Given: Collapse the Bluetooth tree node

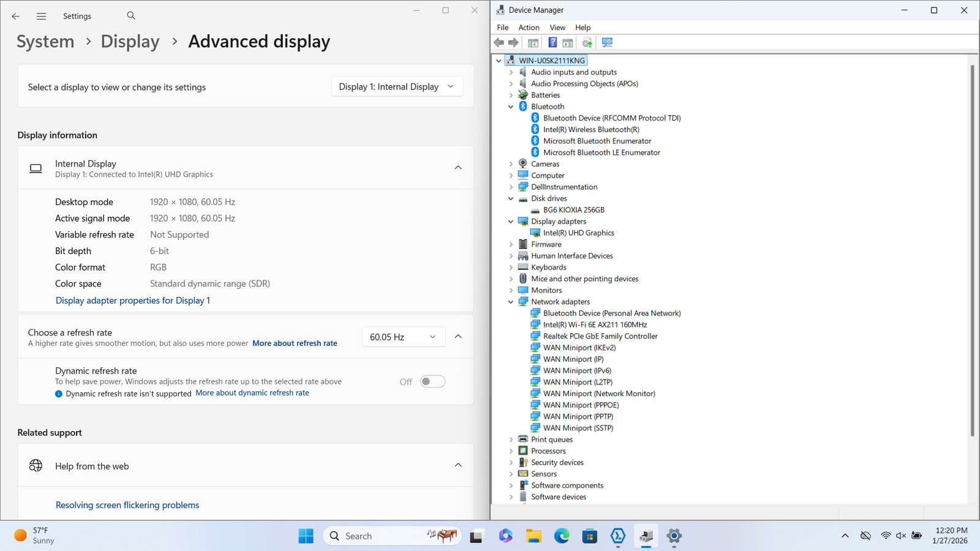Looking at the screenshot, I should click(x=511, y=107).
